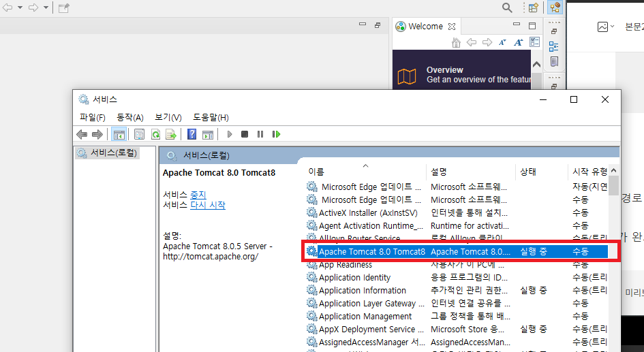Image resolution: width=644 pixels, height=352 pixels.
Task: Click the Start Service play button
Action: click(x=230, y=134)
